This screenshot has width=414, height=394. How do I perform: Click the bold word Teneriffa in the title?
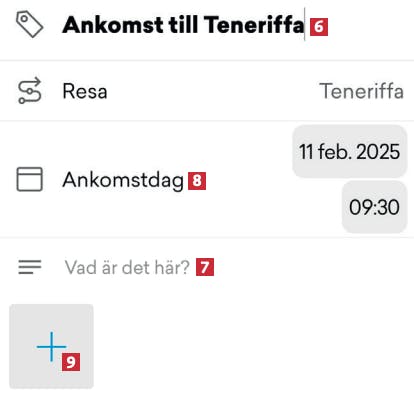click(x=253, y=25)
